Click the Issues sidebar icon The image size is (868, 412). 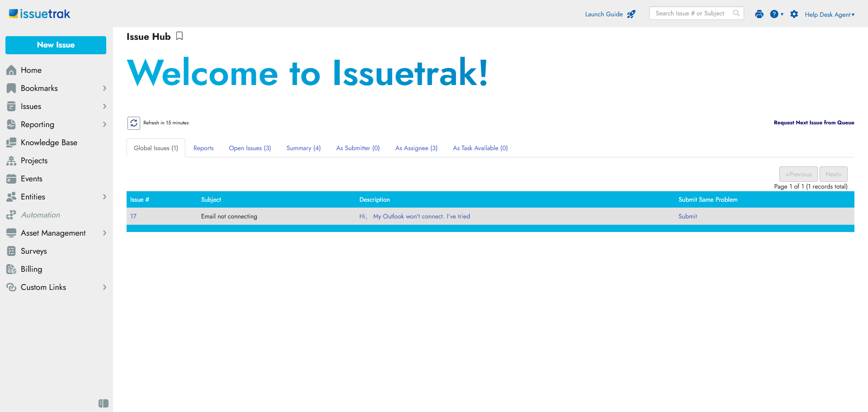coord(11,106)
